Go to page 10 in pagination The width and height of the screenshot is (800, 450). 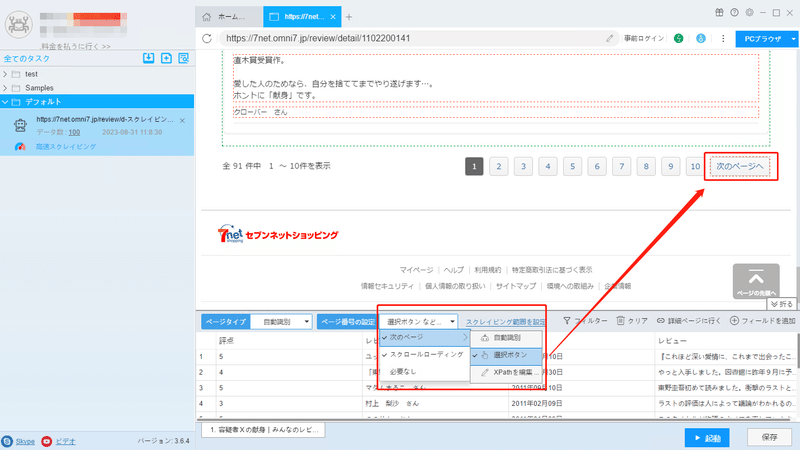click(x=695, y=166)
